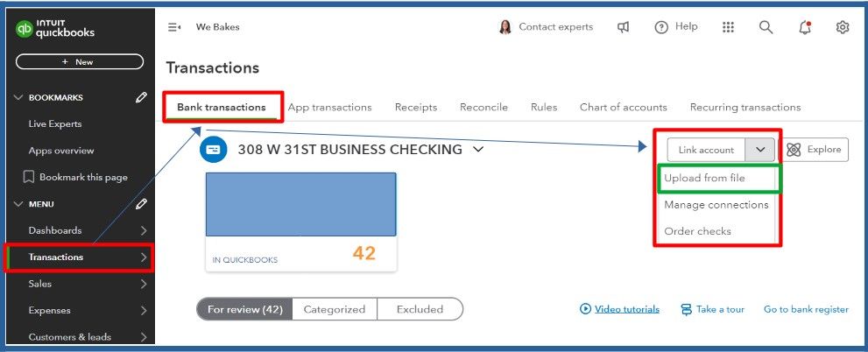Click the + New button
The height and width of the screenshot is (352, 868).
[x=80, y=62]
